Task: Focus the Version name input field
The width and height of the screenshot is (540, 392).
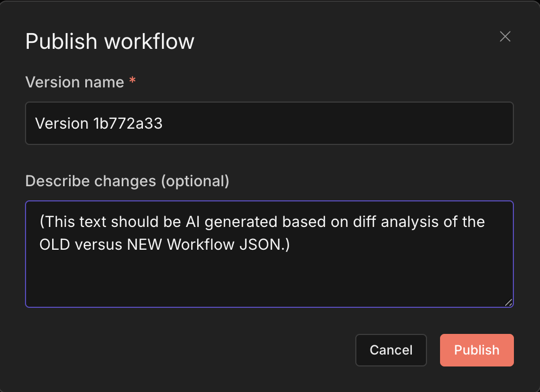Action: [x=326, y=124]
